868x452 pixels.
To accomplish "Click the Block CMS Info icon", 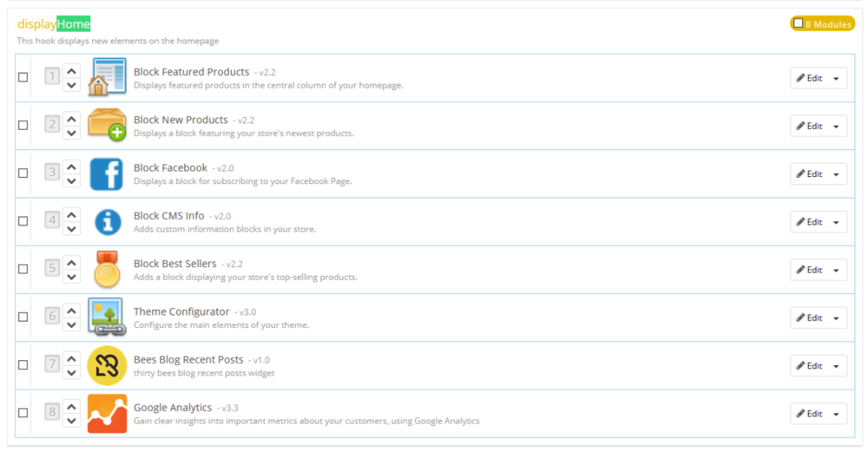I will [x=108, y=222].
